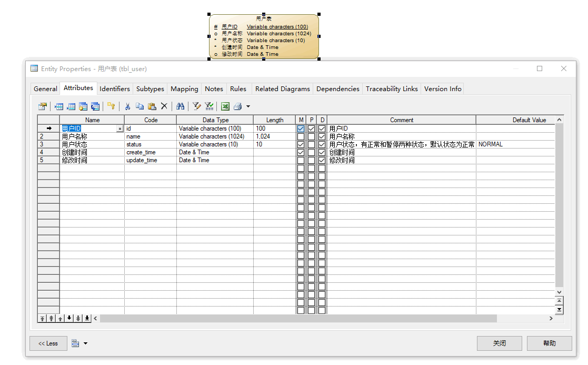Image resolution: width=588 pixels, height=365 pixels.
Task: Open the Print dropdown arrow
Action: click(x=248, y=106)
